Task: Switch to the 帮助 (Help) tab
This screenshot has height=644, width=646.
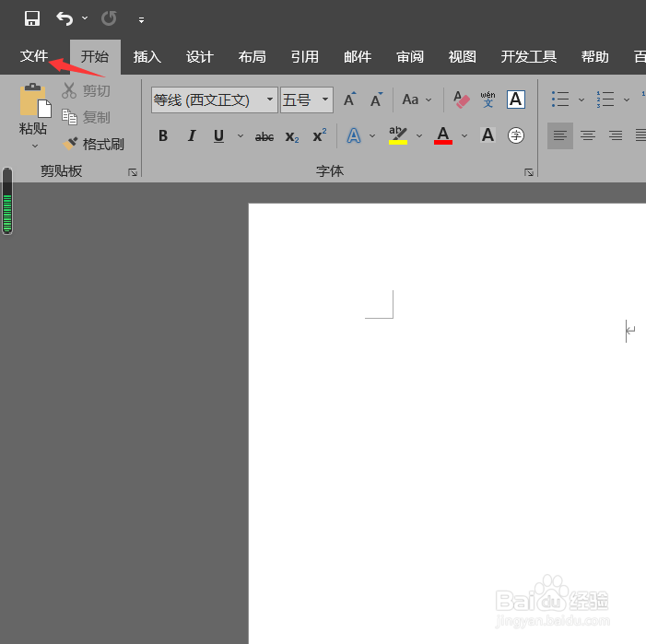Action: coord(595,57)
